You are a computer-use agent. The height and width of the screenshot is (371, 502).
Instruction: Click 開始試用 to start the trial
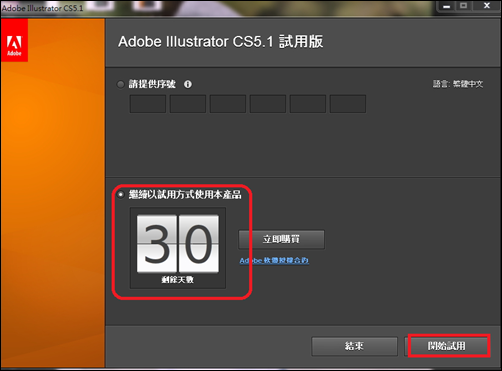point(447,346)
